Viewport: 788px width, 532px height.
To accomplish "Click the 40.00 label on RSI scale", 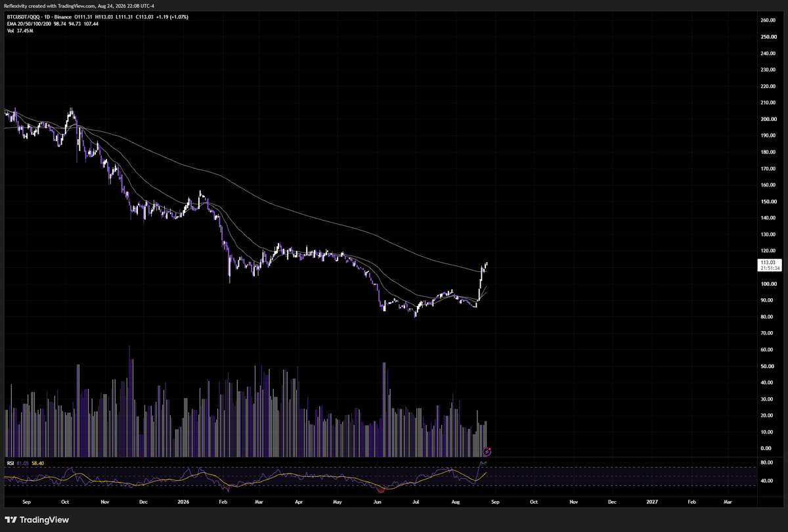I will 768,481.
